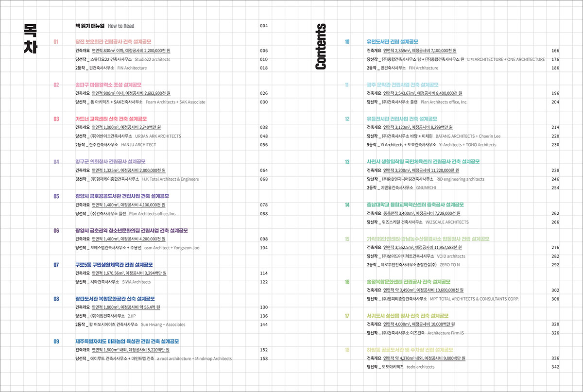Click page number '064'
This screenshot has width=583, height=392.
[264, 170]
